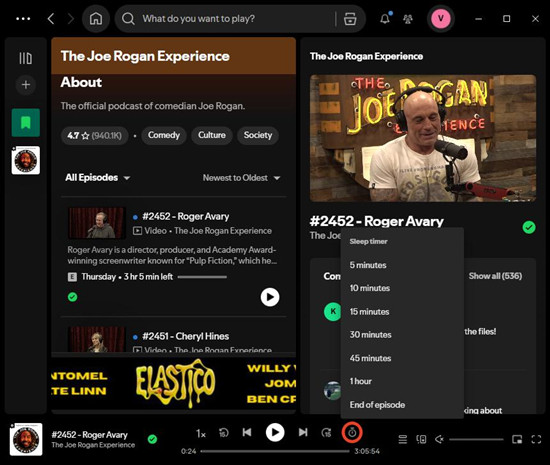Open the V profile avatar menu

(441, 18)
